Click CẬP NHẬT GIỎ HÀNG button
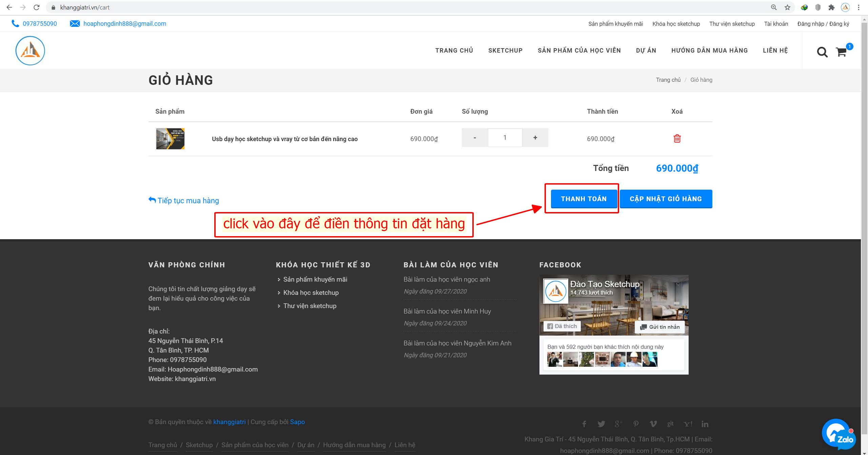Image resolution: width=868 pixels, height=455 pixels. pyautogui.click(x=666, y=199)
